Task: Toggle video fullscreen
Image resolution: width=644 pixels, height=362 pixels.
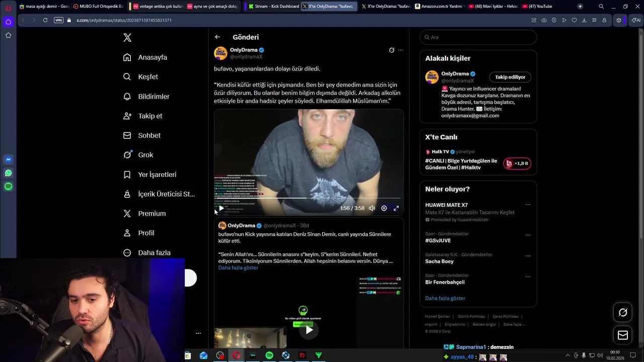Action: tap(396, 208)
